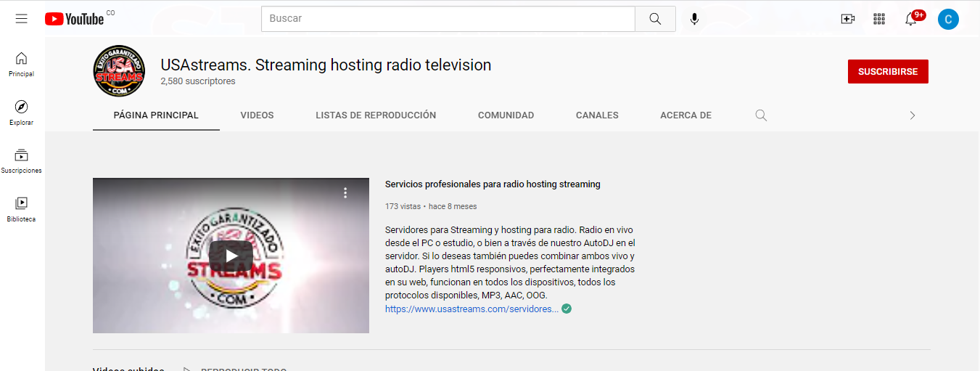Open notifications bell

tap(911, 19)
